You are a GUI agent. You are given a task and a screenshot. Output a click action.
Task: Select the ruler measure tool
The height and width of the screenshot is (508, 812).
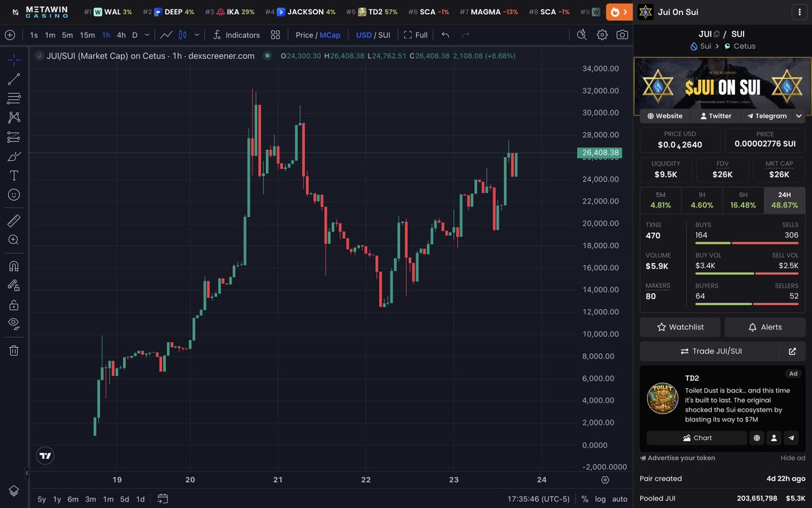click(14, 221)
